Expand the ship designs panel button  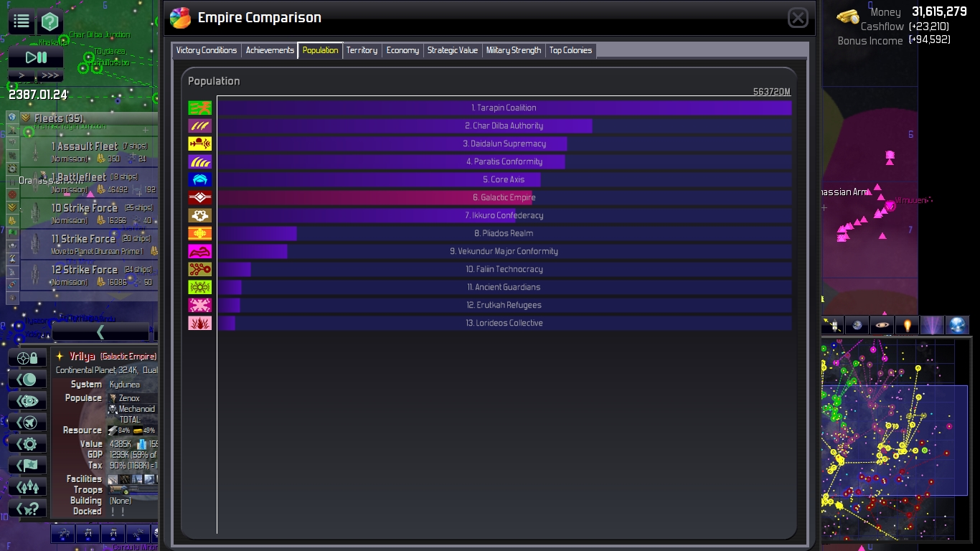point(28,400)
